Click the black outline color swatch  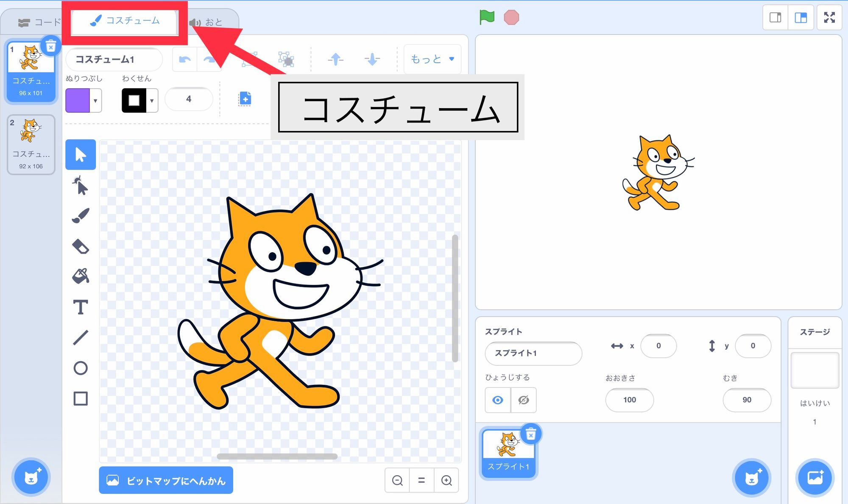[134, 100]
